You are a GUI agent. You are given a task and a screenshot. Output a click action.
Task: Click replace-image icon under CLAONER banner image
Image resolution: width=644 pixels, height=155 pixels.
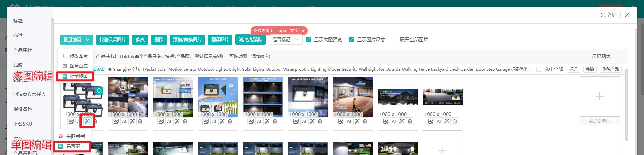386,121
